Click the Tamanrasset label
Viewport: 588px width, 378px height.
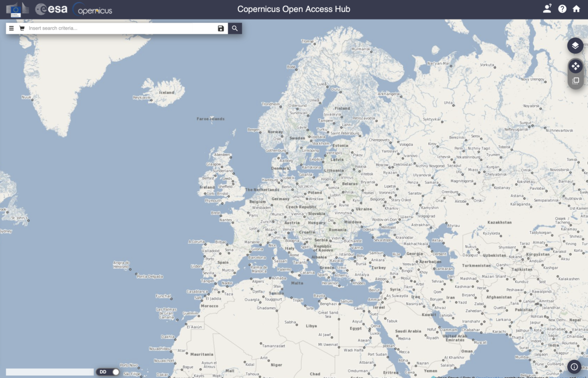click(274, 346)
